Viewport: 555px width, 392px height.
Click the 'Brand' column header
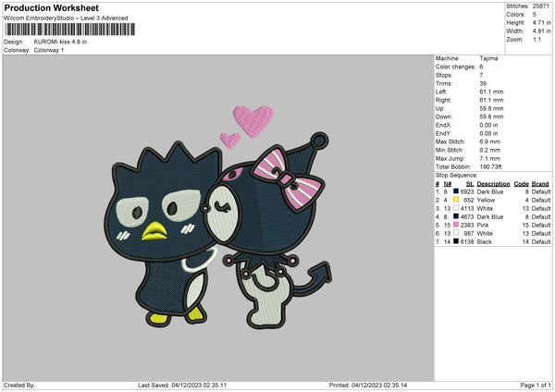pos(540,184)
